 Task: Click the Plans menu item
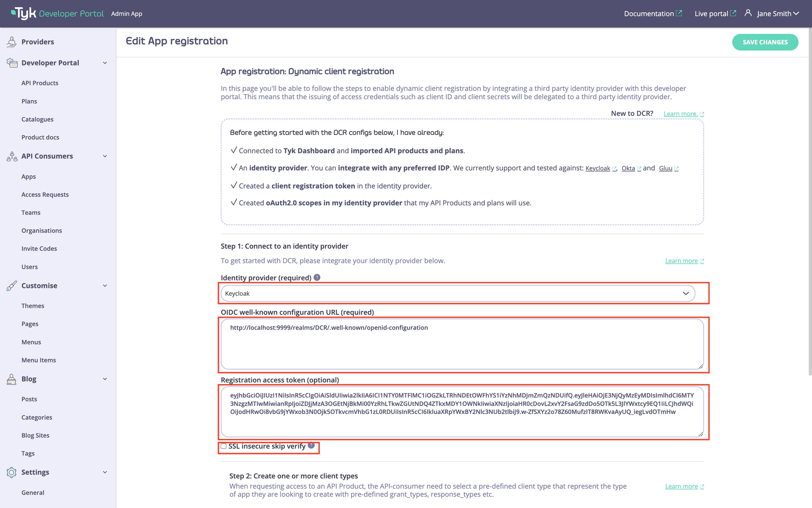pos(29,101)
